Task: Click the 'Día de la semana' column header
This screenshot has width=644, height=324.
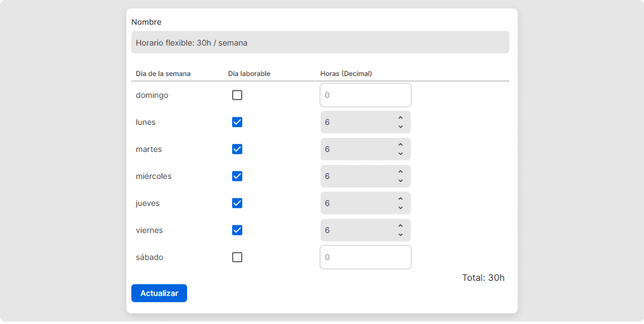Action: point(163,74)
